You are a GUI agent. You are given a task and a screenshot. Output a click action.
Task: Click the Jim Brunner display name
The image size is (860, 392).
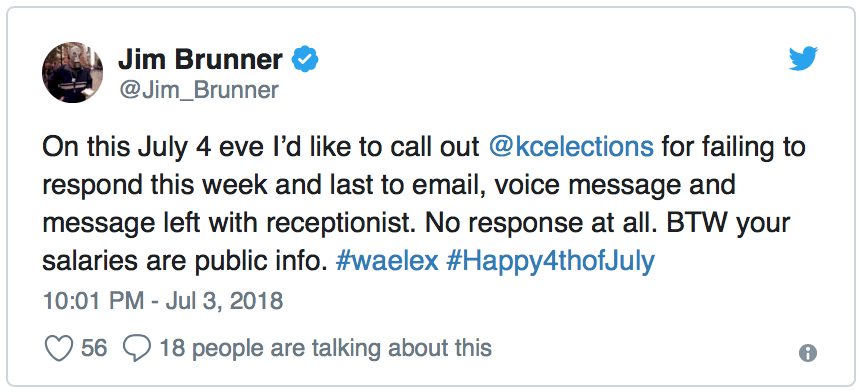pyautogui.click(x=200, y=60)
